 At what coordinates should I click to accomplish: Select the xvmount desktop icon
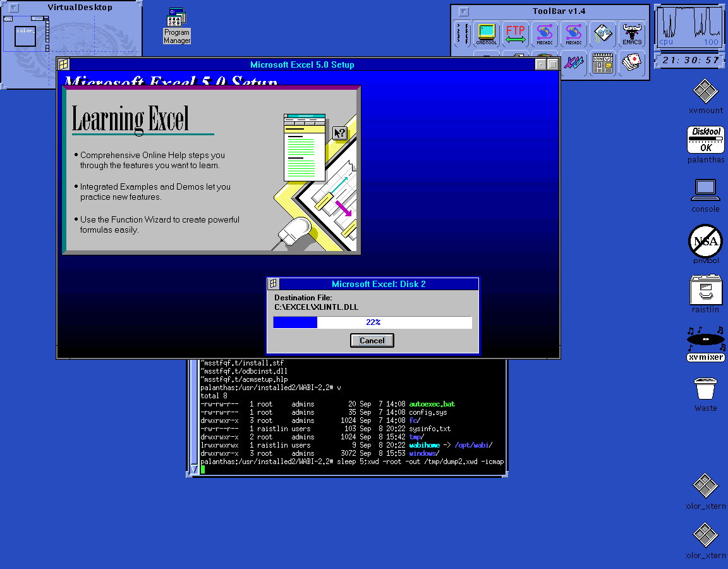click(706, 97)
